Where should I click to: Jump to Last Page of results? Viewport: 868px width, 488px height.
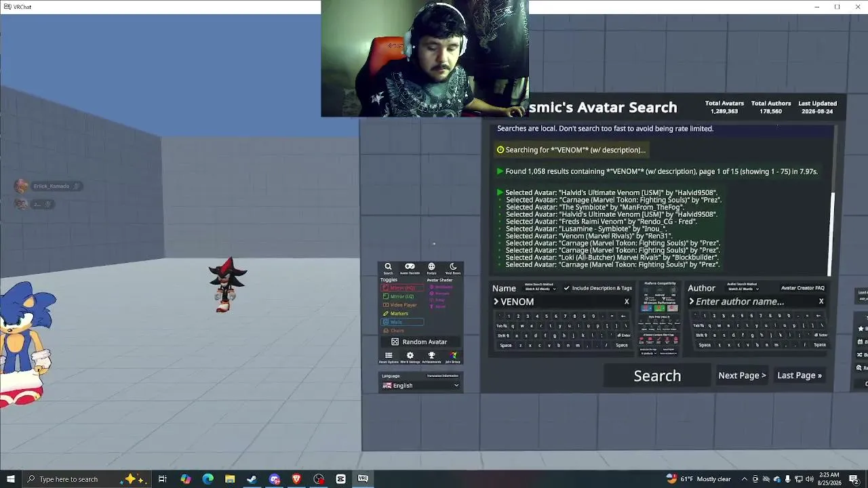pos(800,375)
